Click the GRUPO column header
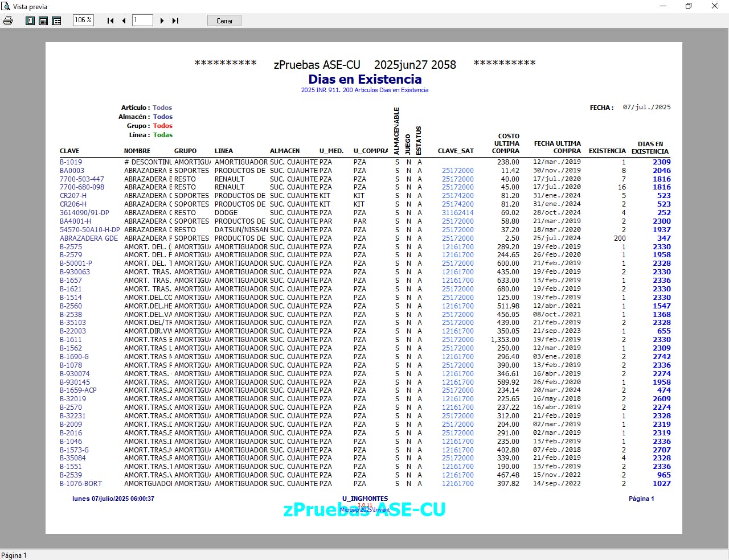729x560 pixels. point(185,151)
